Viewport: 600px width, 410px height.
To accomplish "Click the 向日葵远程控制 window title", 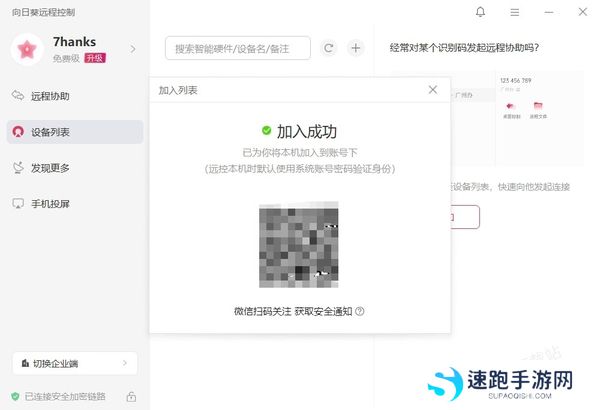I will (43, 12).
